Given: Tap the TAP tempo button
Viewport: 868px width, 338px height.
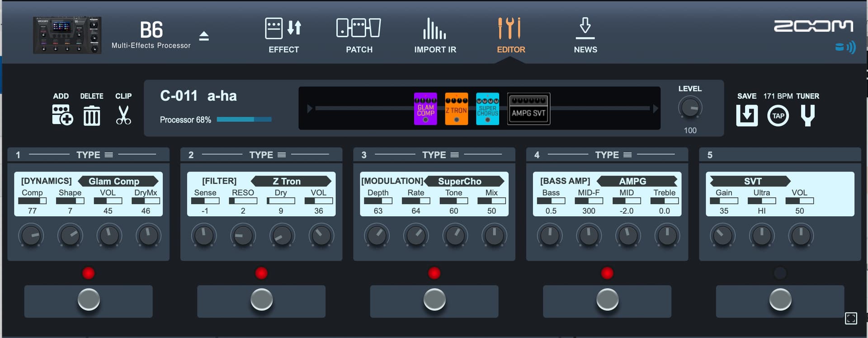Looking at the screenshot, I should 778,116.
